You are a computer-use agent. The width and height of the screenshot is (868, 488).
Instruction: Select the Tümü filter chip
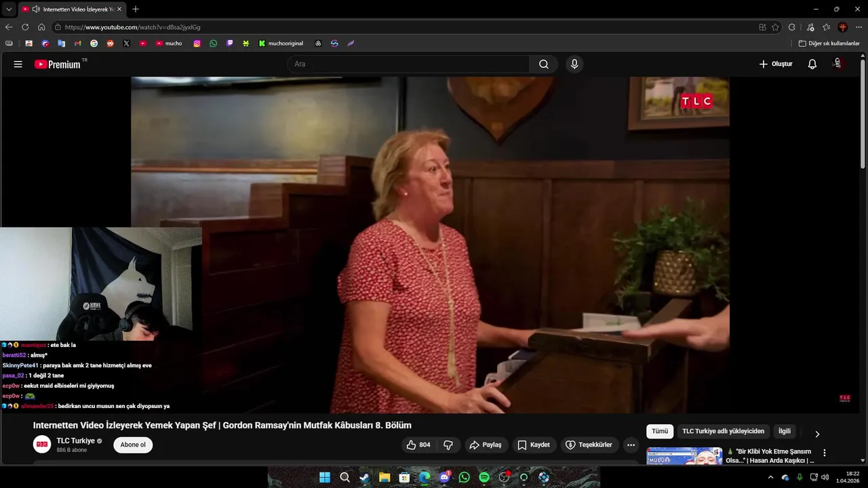click(660, 431)
